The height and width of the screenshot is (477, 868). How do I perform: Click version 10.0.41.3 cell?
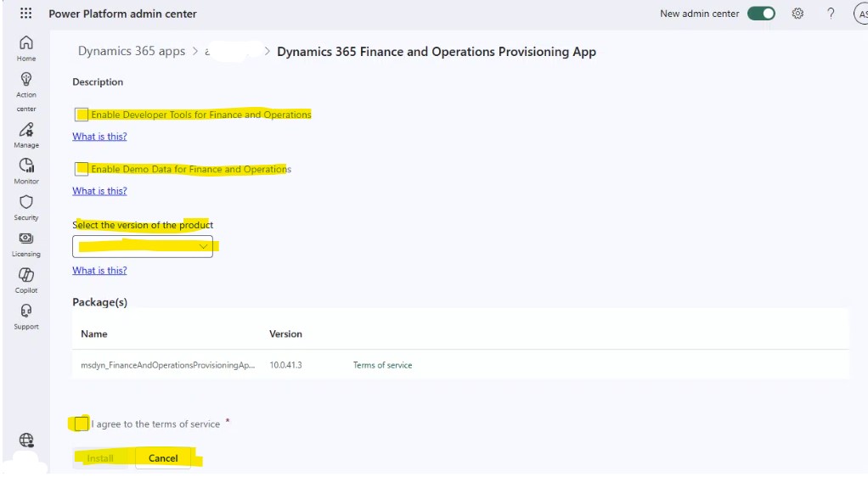pyautogui.click(x=285, y=365)
